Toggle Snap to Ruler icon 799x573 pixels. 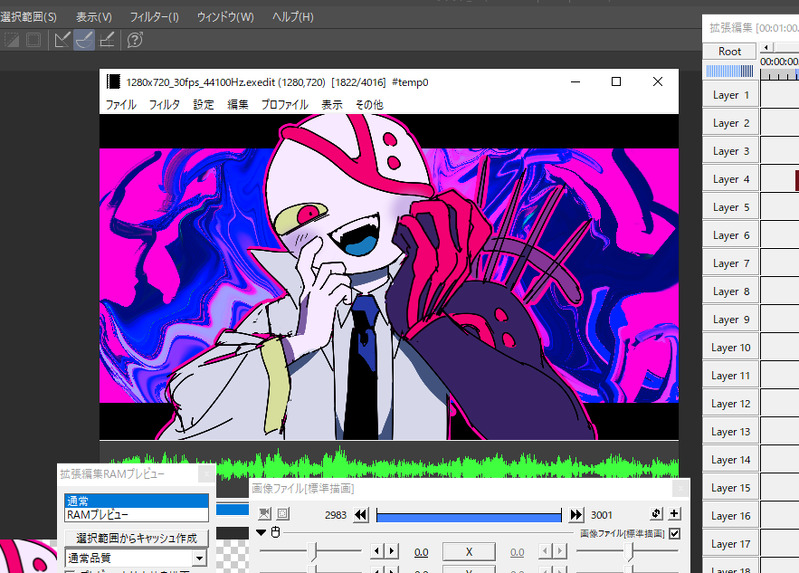62,40
